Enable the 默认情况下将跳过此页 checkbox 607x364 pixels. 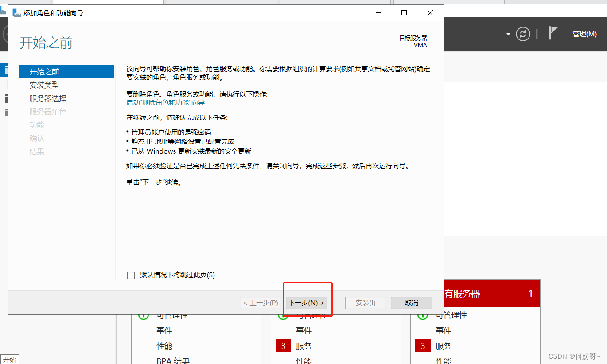tap(131, 275)
